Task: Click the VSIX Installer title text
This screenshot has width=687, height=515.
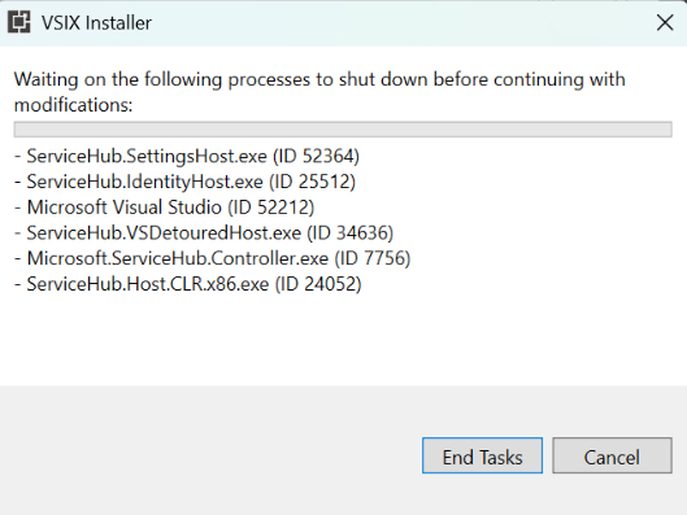Action: (x=96, y=23)
